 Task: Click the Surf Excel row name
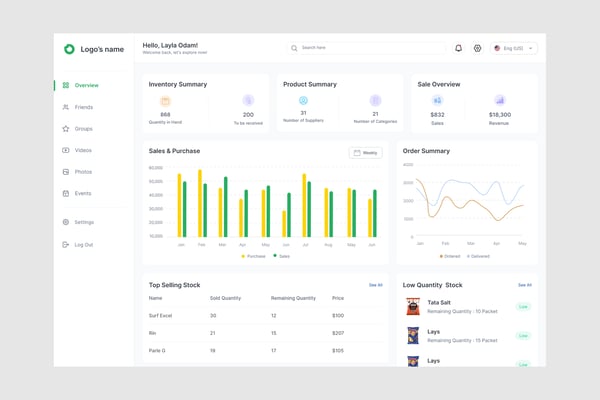click(x=160, y=315)
